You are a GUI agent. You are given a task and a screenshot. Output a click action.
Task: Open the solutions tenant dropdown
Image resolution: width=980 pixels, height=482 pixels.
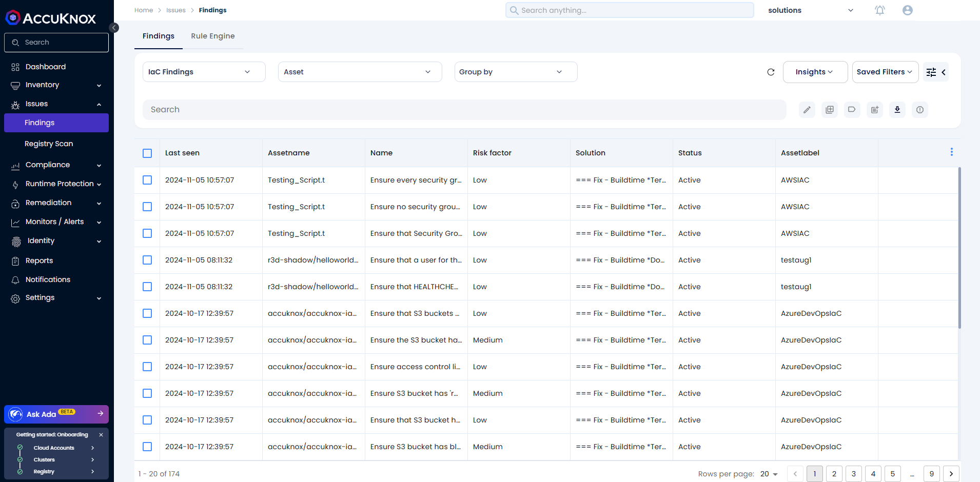811,10
